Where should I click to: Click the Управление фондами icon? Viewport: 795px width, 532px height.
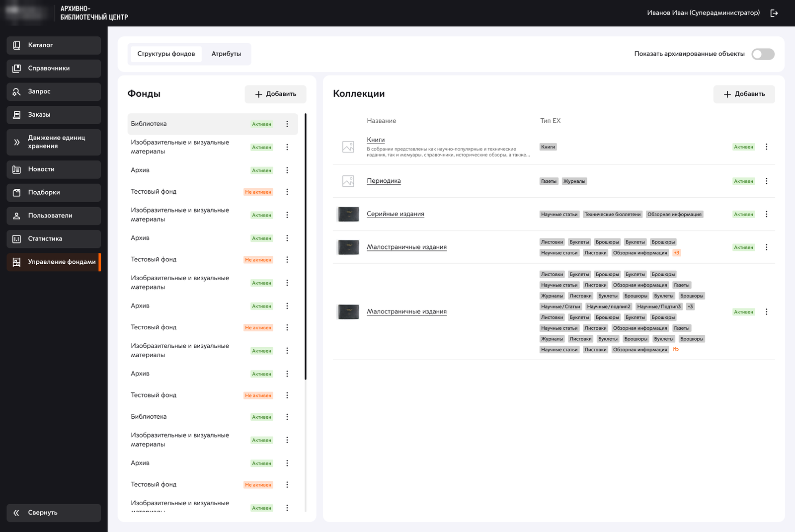coord(16,262)
